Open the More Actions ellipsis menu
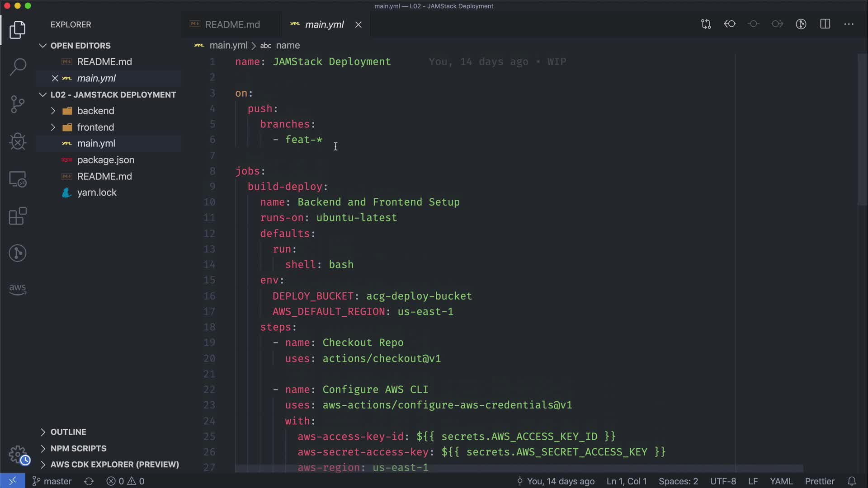This screenshot has height=488, width=868. tap(849, 24)
